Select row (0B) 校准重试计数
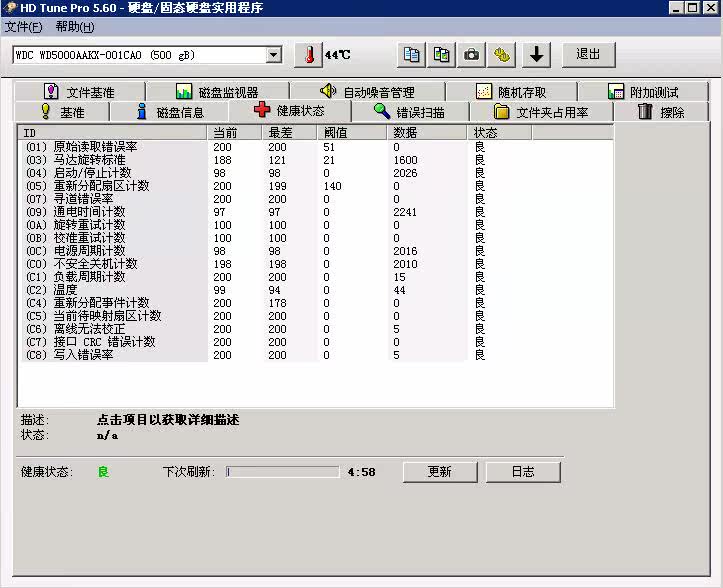723x588 pixels. coord(316,238)
